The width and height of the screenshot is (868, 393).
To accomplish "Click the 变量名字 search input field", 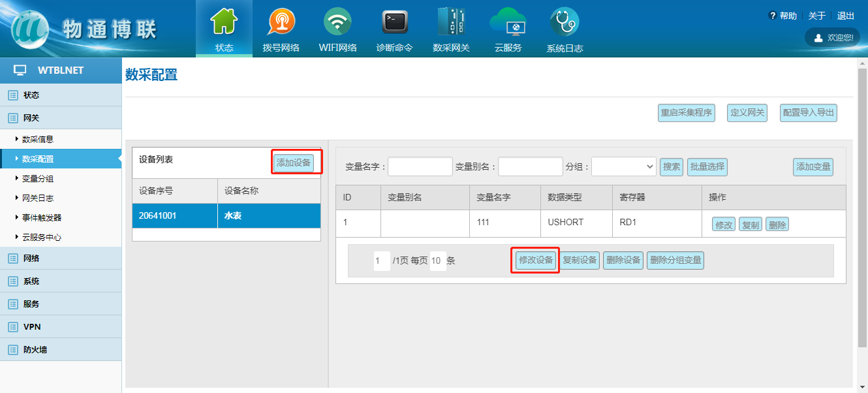I will [x=420, y=167].
